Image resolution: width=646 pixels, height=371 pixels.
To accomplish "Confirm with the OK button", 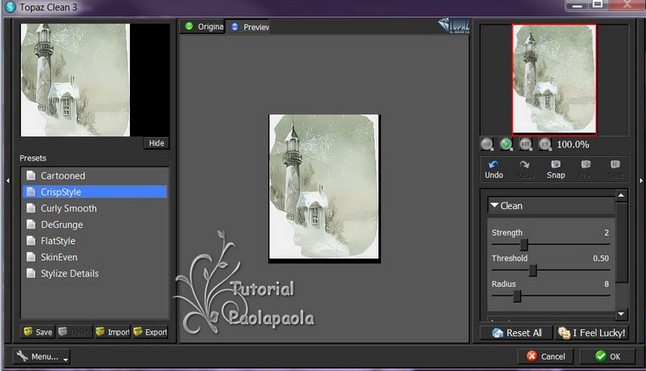I will [607, 356].
